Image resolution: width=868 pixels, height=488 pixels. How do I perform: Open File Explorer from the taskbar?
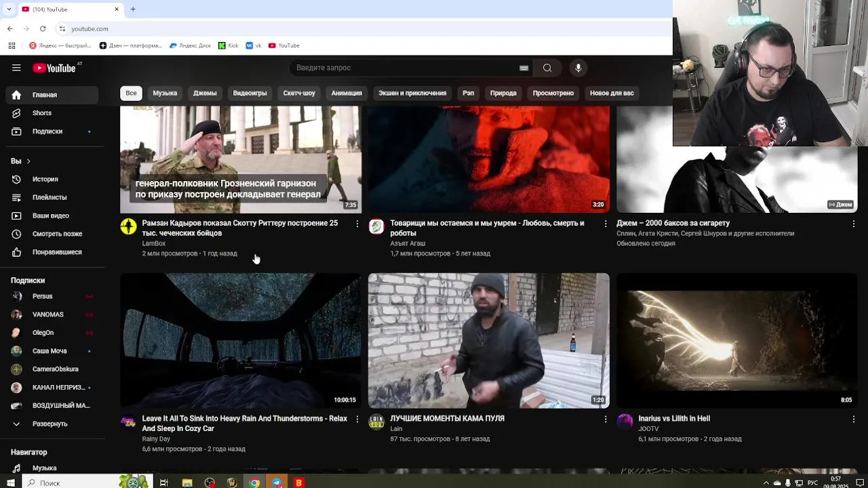(187, 483)
